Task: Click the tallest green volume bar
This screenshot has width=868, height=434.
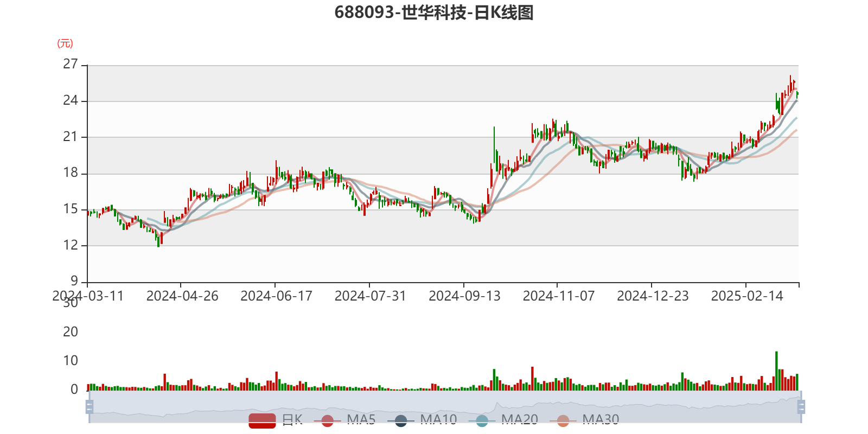Action: pyautogui.click(x=776, y=371)
